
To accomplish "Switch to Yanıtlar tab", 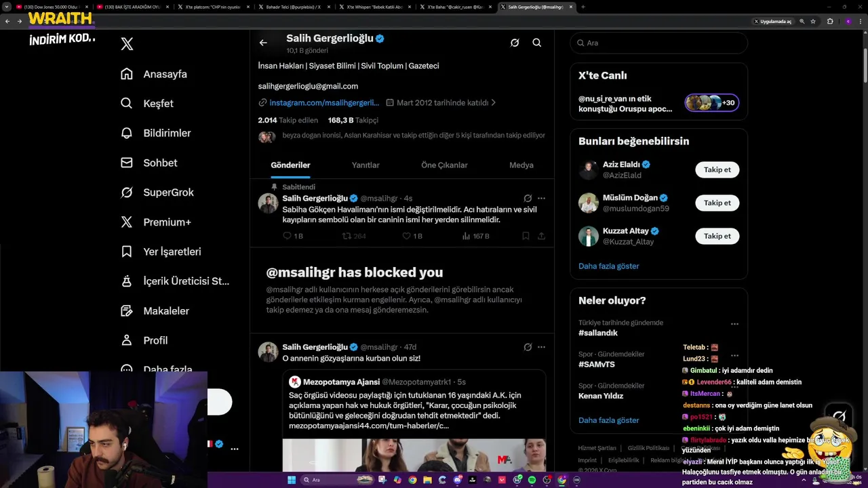I will [366, 165].
